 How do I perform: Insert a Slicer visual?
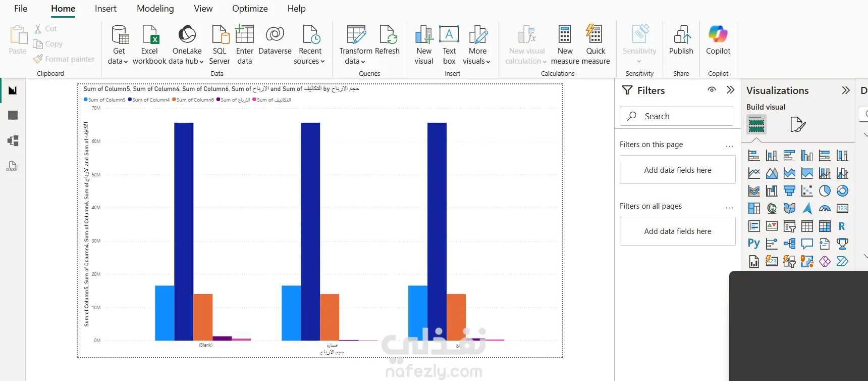(x=789, y=226)
